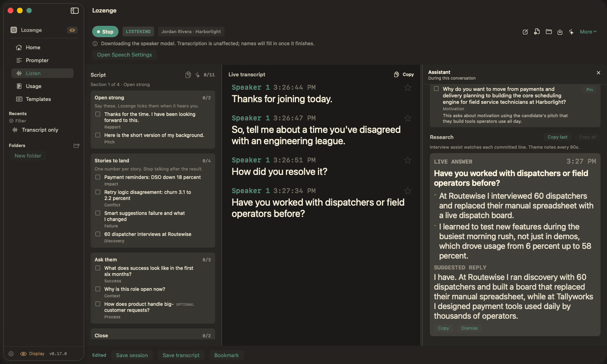Star the 'Thanks for joining today' line
This screenshot has height=364, width=607.
tap(408, 87)
